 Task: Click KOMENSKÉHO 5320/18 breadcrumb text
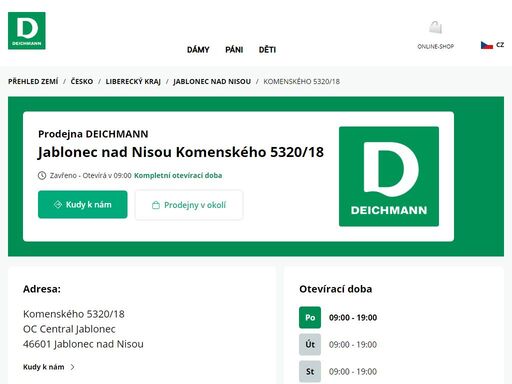pos(302,81)
